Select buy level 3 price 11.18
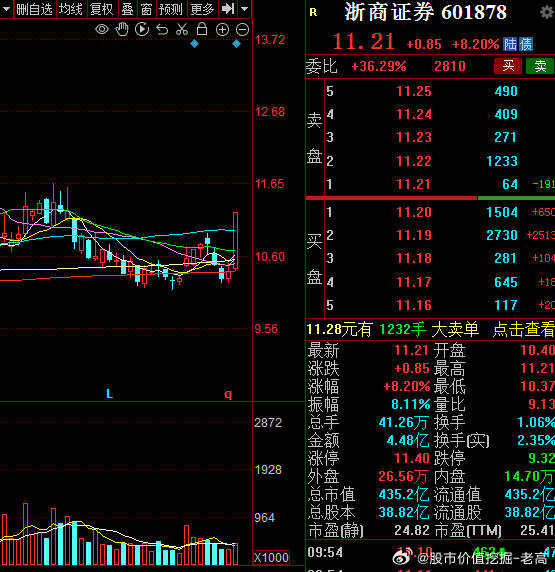The height and width of the screenshot is (572, 555). (414, 258)
